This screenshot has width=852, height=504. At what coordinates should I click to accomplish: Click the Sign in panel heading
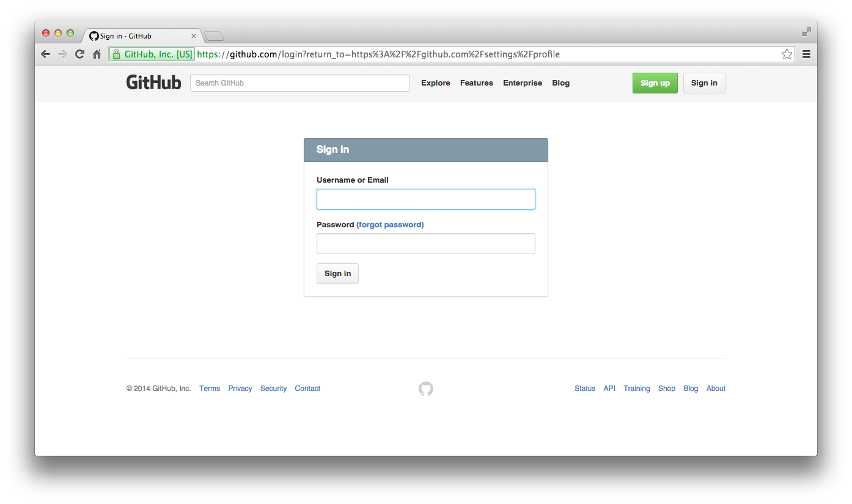pos(333,150)
